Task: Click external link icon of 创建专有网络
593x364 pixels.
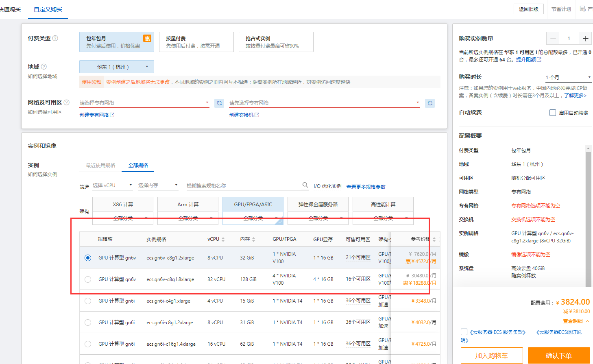Action: (112, 115)
